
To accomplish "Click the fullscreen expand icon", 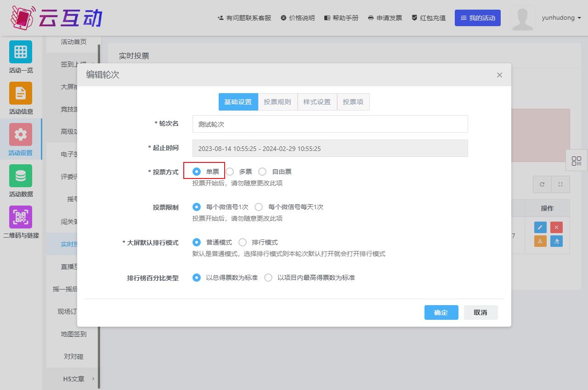I will pos(560,184).
